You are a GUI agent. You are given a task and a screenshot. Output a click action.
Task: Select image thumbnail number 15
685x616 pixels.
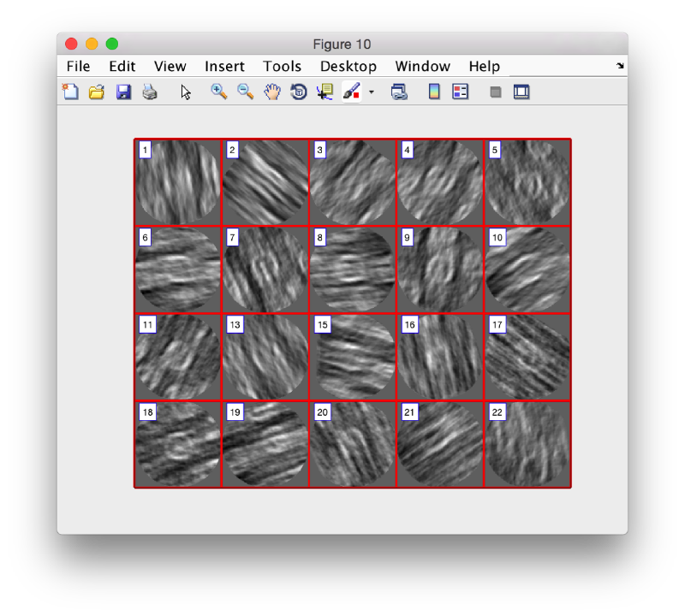352,357
